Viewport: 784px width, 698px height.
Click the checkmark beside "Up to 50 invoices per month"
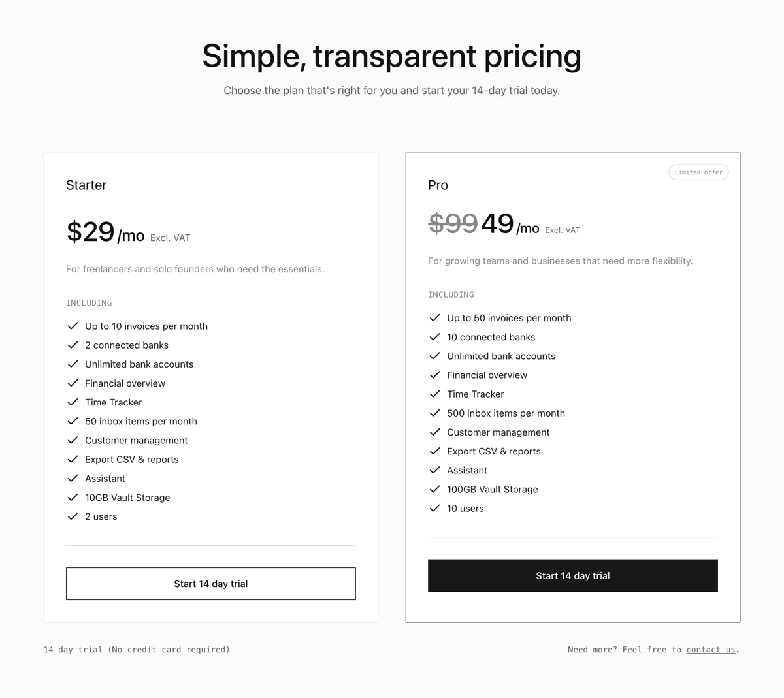434,318
